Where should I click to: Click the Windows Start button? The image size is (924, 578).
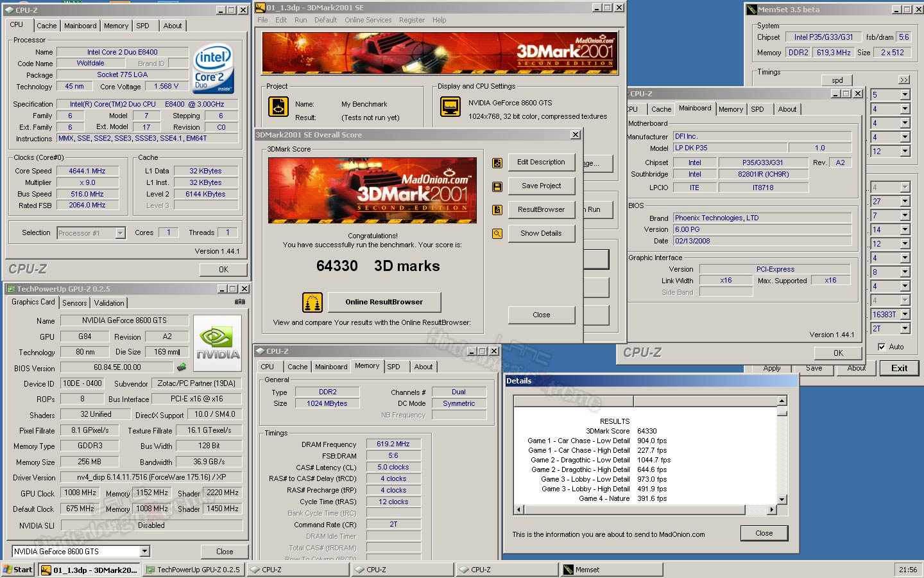17,570
